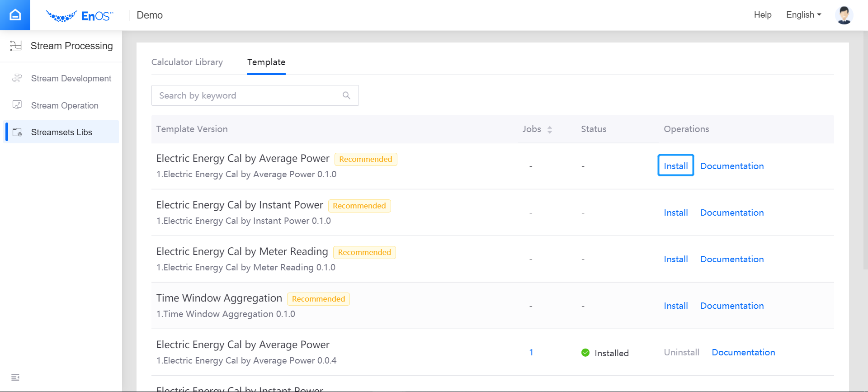Select the Template tab

(266, 62)
